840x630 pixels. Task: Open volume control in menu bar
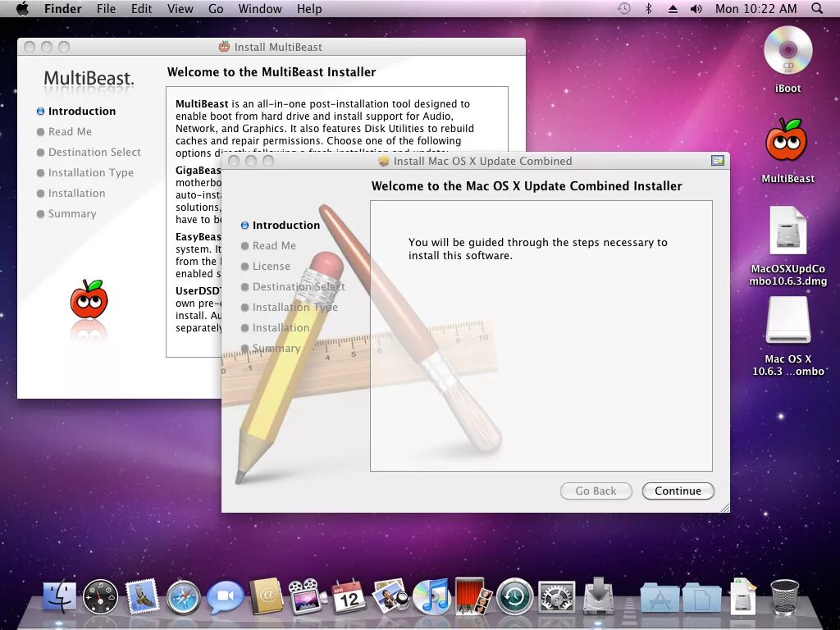pos(696,8)
